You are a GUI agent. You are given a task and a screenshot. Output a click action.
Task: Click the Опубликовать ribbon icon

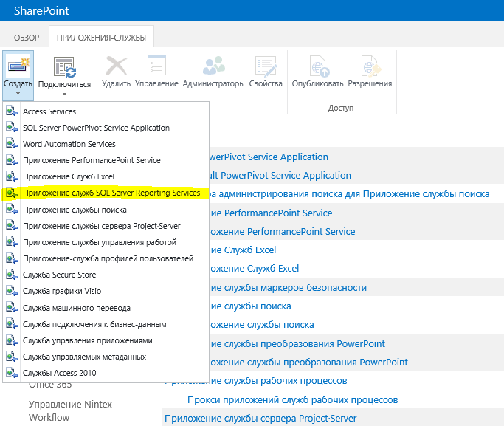click(318, 66)
